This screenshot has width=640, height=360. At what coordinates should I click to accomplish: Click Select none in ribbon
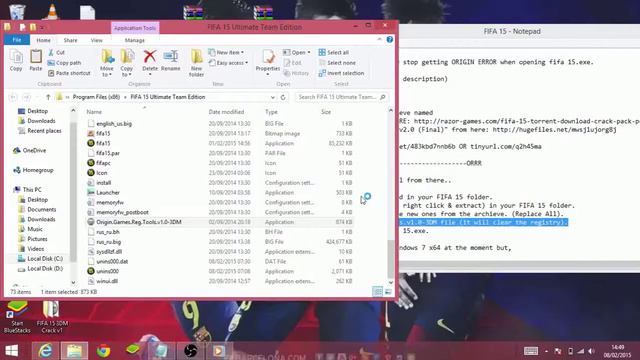point(337,63)
